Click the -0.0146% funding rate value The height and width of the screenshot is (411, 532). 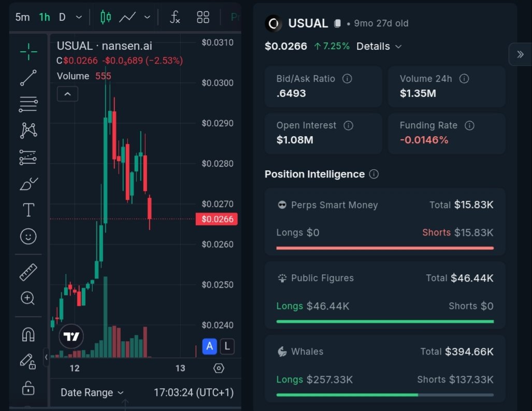point(424,140)
